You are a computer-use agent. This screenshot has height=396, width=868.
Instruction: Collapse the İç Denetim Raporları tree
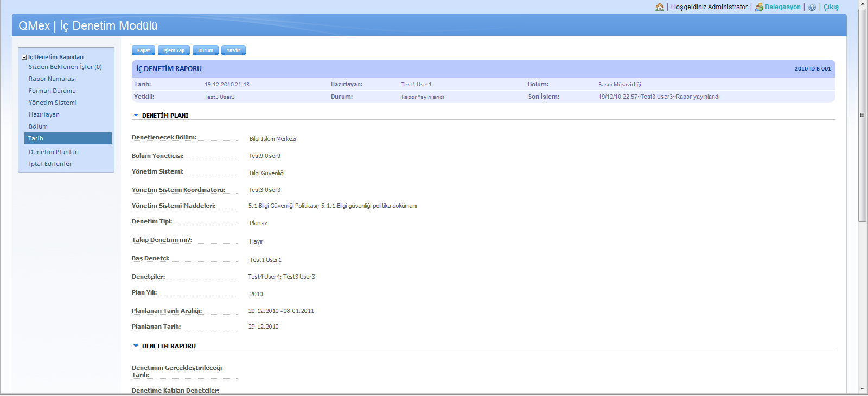(x=24, y=57)
